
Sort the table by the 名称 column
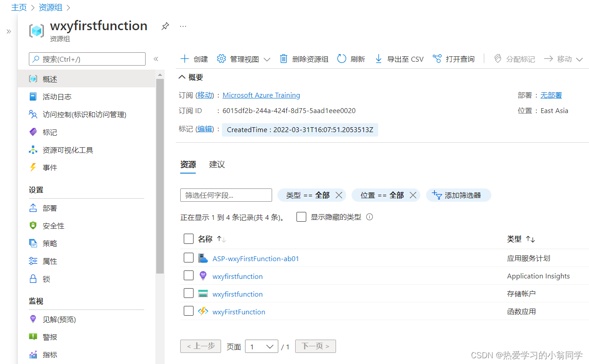(212, 239)
